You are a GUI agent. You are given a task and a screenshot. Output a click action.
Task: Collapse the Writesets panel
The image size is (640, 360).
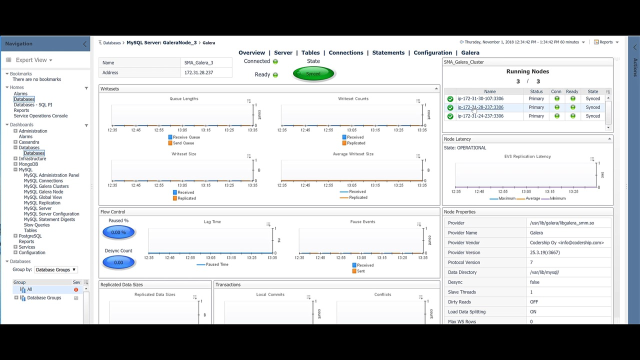[436, 89]
